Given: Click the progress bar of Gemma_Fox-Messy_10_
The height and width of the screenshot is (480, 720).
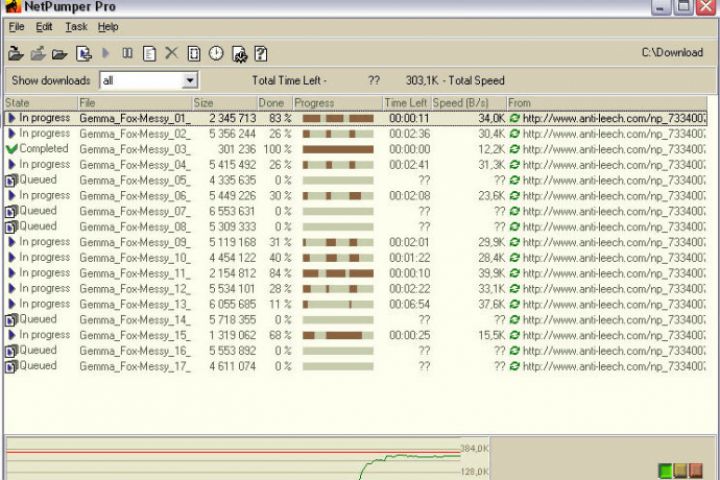Looking at the screenshot, I should 338,258.
